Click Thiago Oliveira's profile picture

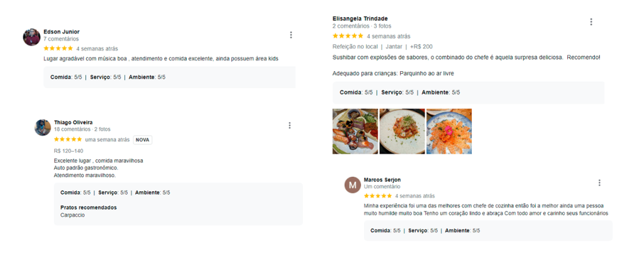(x=43, y=128)
